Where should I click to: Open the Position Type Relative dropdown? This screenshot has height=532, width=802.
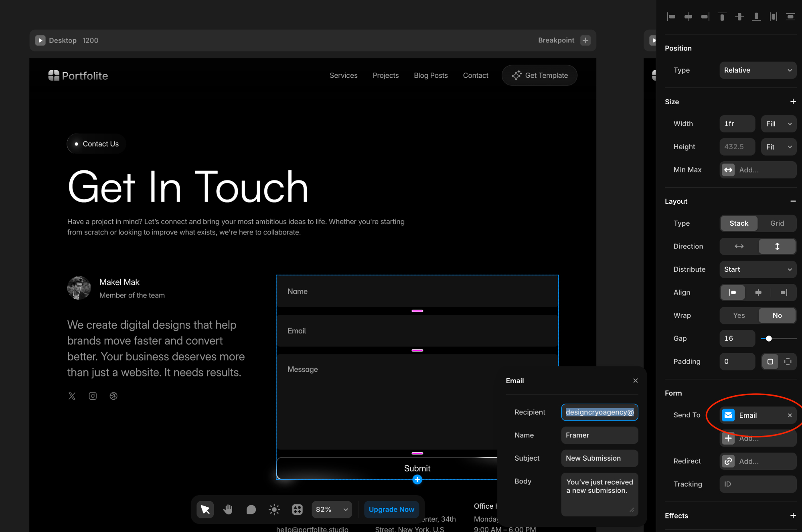757,70
